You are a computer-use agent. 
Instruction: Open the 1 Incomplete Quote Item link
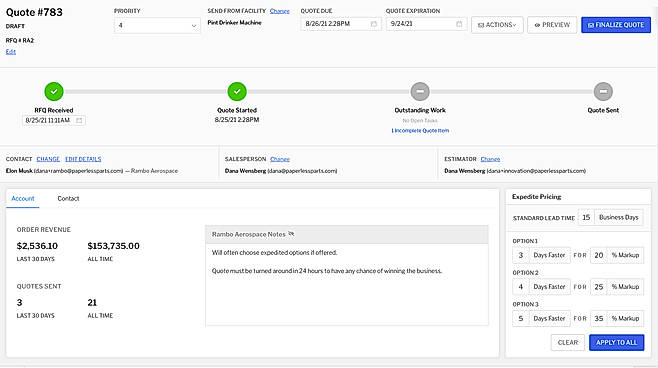(x=420, y=130)
